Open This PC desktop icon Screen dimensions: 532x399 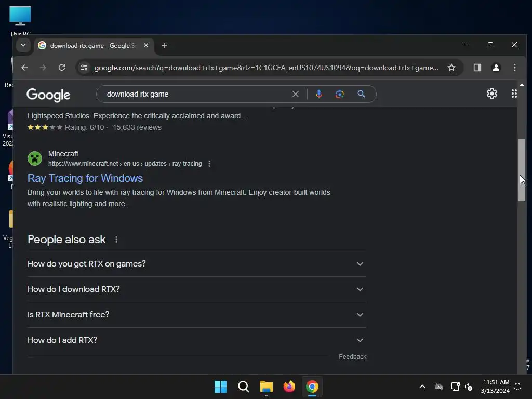point(20,20)
